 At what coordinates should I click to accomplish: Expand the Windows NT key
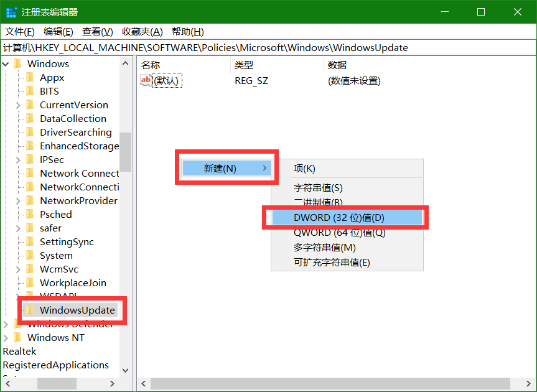click(6, 338)
